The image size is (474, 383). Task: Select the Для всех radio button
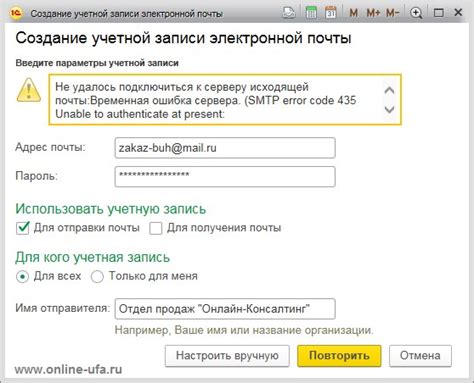pyautogui.click(x=22, y=277)
